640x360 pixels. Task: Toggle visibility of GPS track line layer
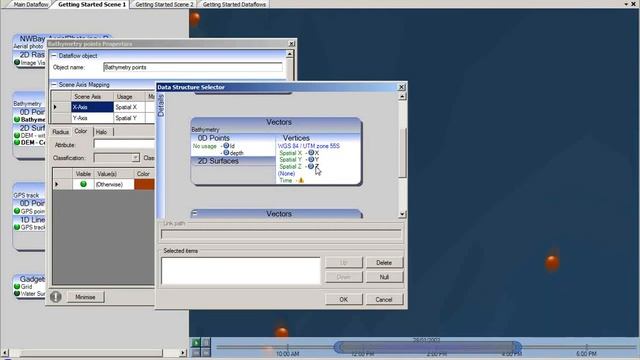pyautogui.click(x=17, y=227)
